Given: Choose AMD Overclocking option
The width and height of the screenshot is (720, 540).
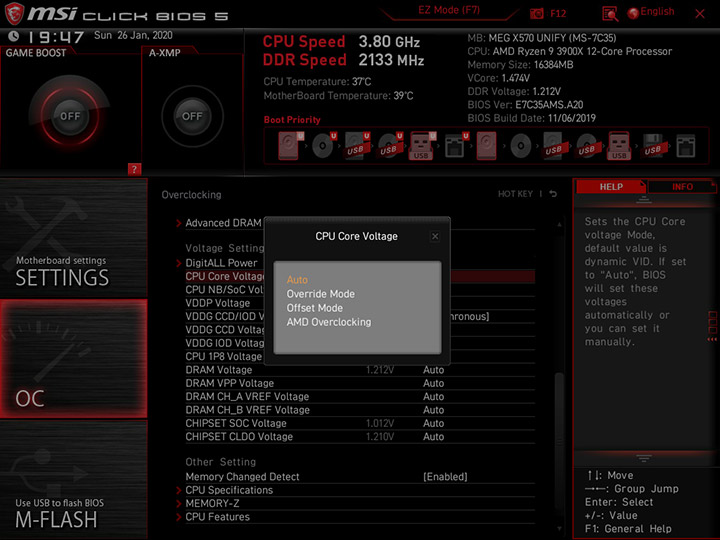Looking at the screenshot, I should click(329, 322).
